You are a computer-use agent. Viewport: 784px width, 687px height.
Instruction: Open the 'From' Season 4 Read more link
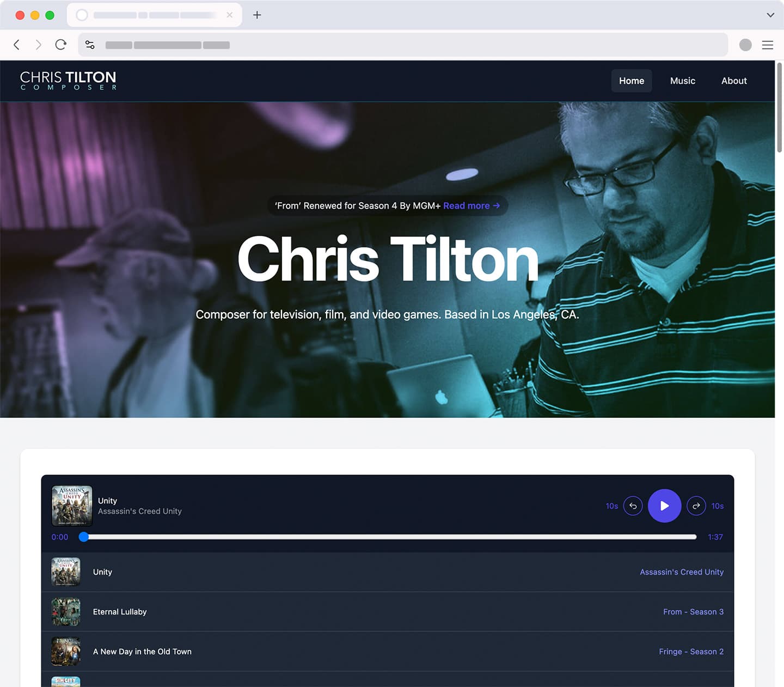tap(471, 205)
